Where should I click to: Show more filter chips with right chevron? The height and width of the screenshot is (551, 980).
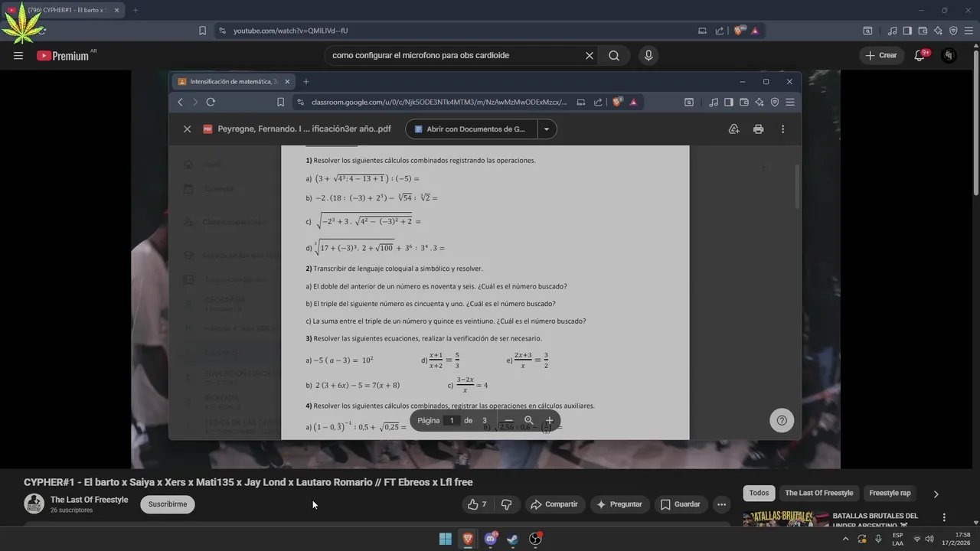(x=936, y=494)
